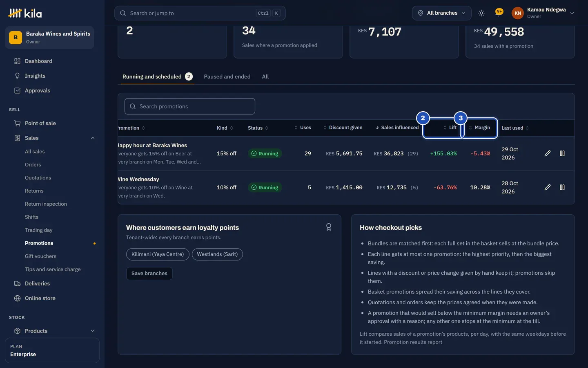588x368 pixels.
Task: Open the Baraka Wines and Spirits tenant switcher
Action: [x=49, y=38]
